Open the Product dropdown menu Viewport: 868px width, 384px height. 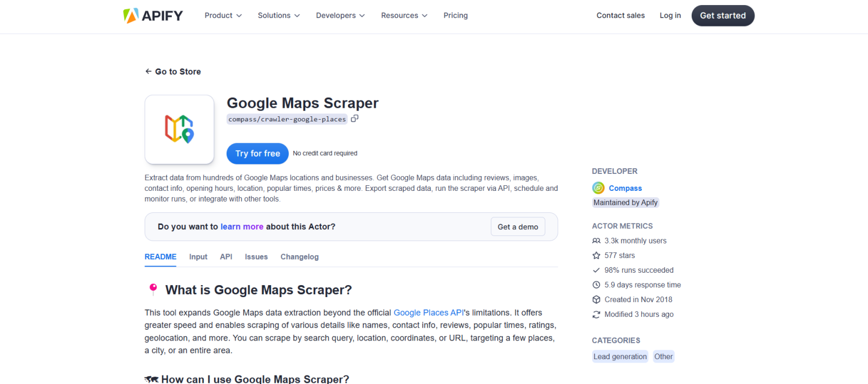(x=223, y=15)
